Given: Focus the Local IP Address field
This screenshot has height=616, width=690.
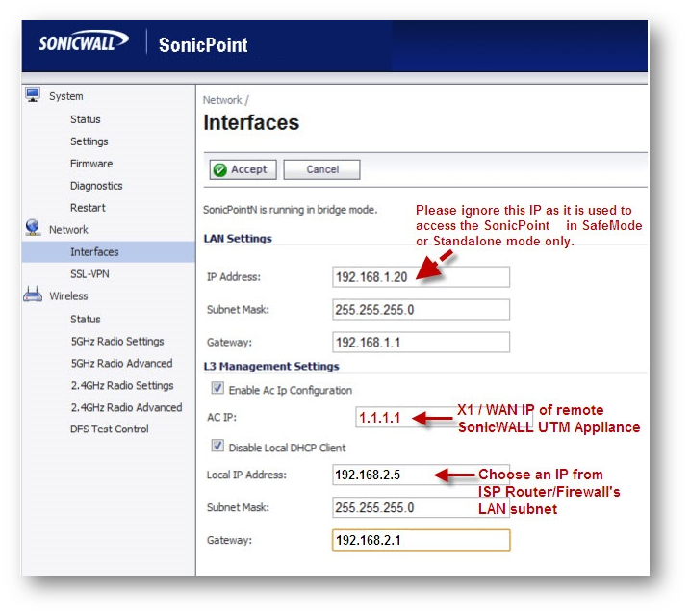Looking at the screenshot, I should point(421,475).
